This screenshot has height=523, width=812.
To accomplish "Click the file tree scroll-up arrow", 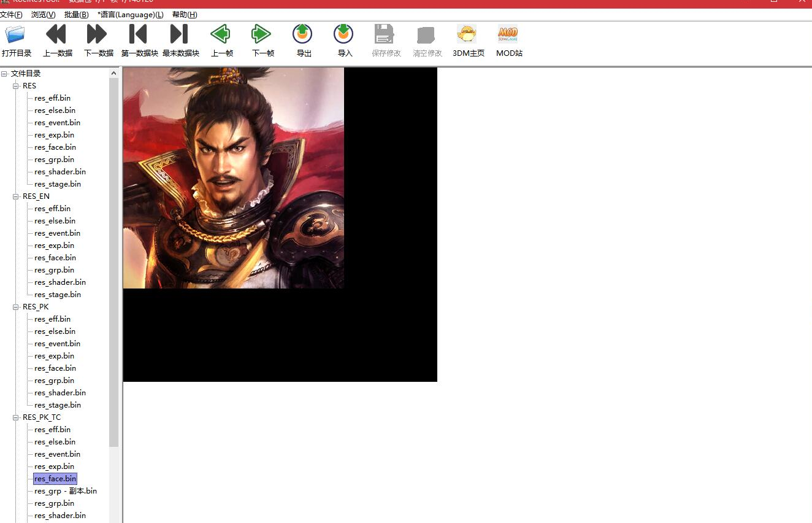I will coord(113,73).
